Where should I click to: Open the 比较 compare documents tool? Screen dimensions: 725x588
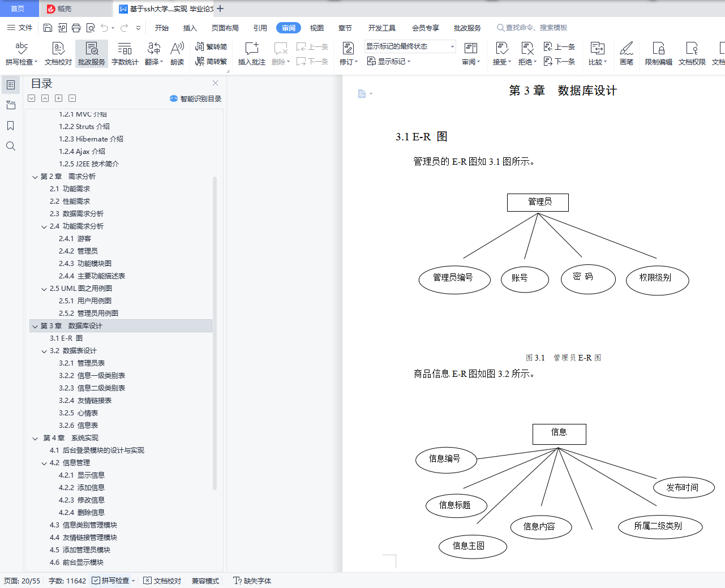(597, 54)
